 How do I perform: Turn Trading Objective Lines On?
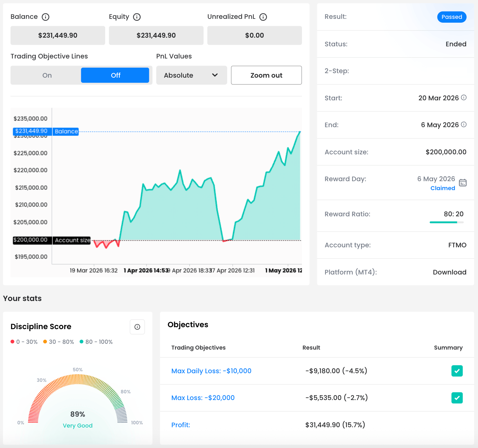click(x=47, y=75)
